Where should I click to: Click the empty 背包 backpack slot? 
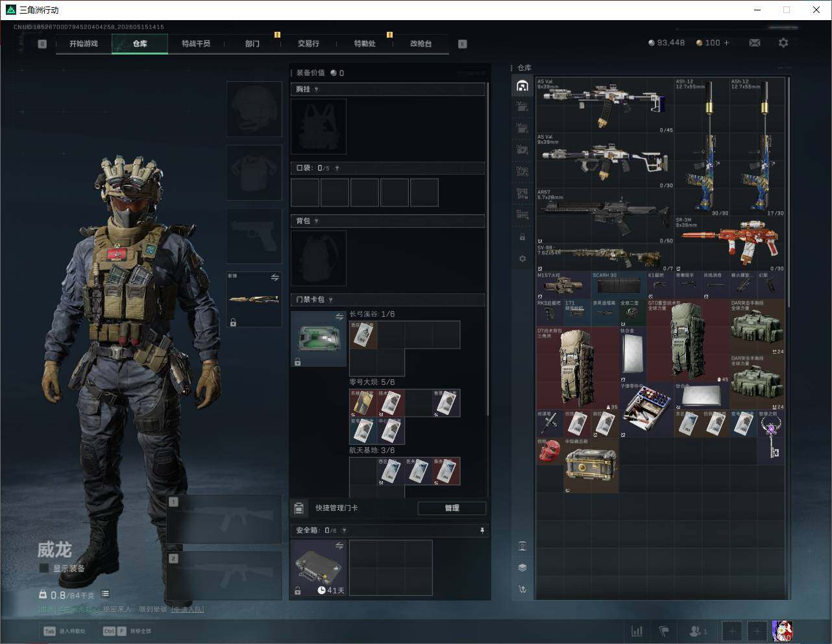point(319,258)
